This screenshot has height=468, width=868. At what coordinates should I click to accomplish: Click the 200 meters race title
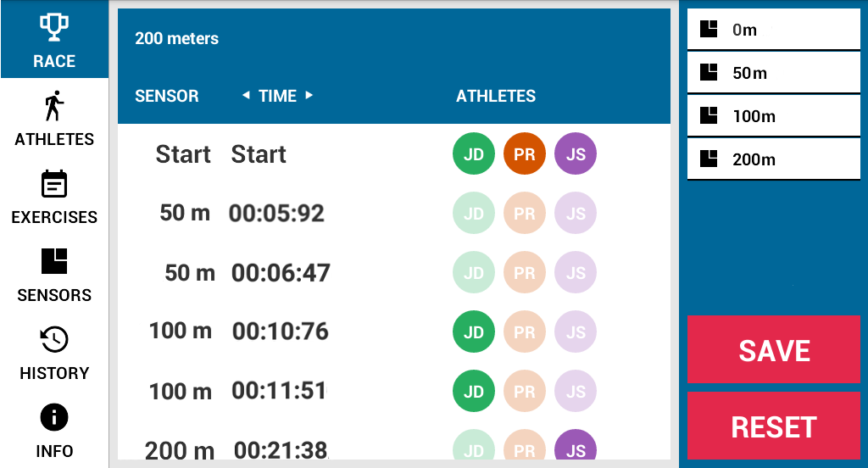176,38
